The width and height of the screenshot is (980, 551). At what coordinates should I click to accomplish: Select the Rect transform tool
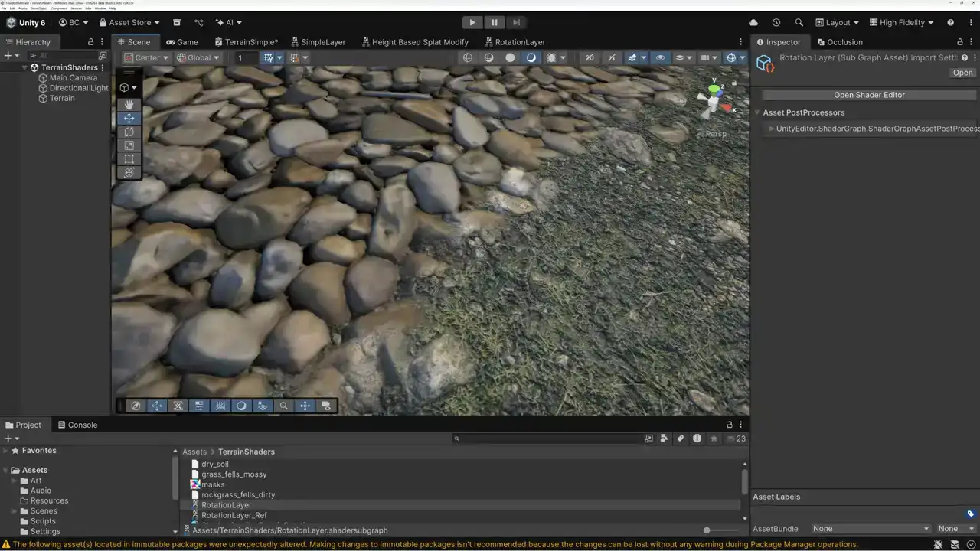[129, 159]
